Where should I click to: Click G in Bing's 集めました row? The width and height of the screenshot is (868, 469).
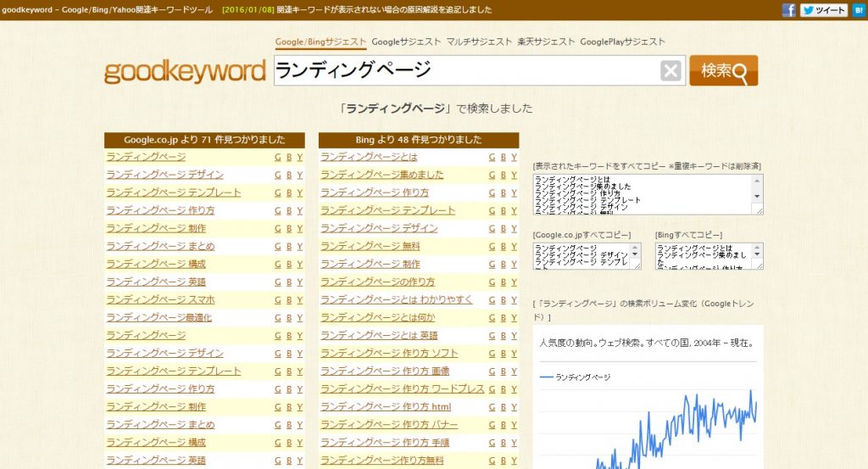click(x=492, y=175)
